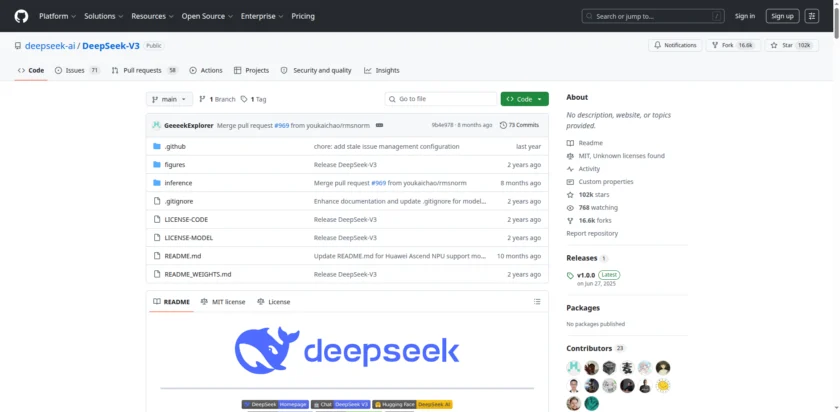The image size is (840, 412).
Task: Click the first contributor avatar
Action: coord(573,368)
